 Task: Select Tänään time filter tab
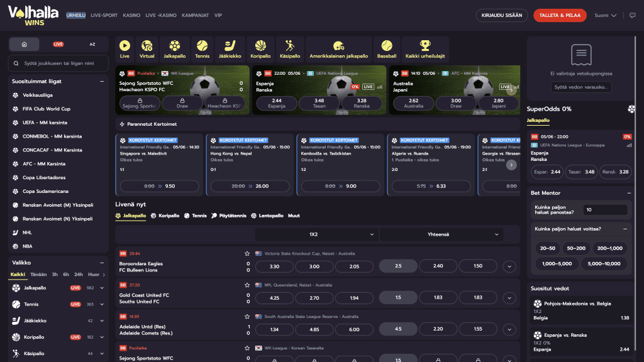(x=38, y=275)
